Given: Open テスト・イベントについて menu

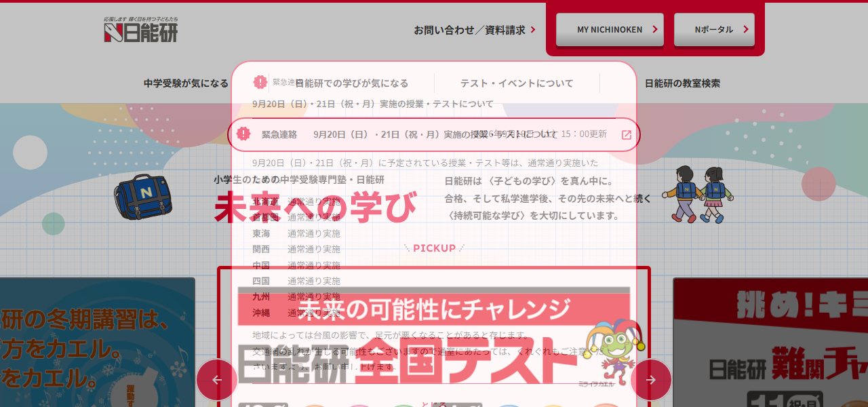Looking at the screenshot, I should (x=517, y=83).
